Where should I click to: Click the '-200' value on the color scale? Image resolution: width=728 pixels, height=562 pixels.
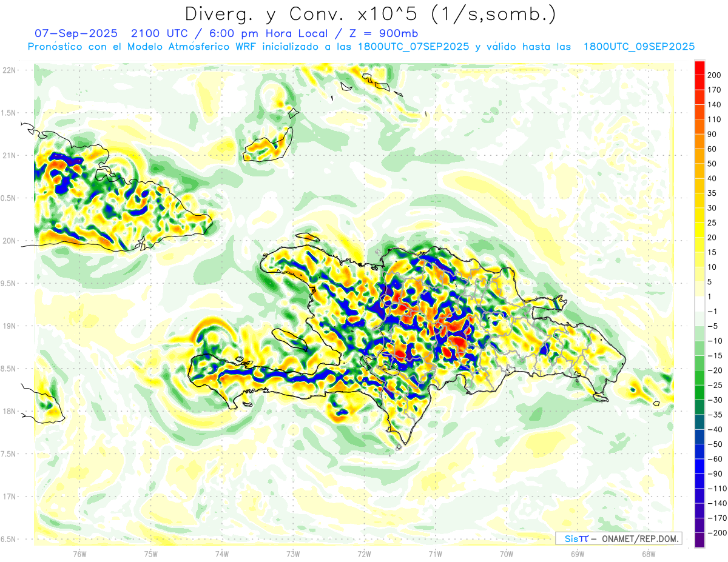(717, 533)
